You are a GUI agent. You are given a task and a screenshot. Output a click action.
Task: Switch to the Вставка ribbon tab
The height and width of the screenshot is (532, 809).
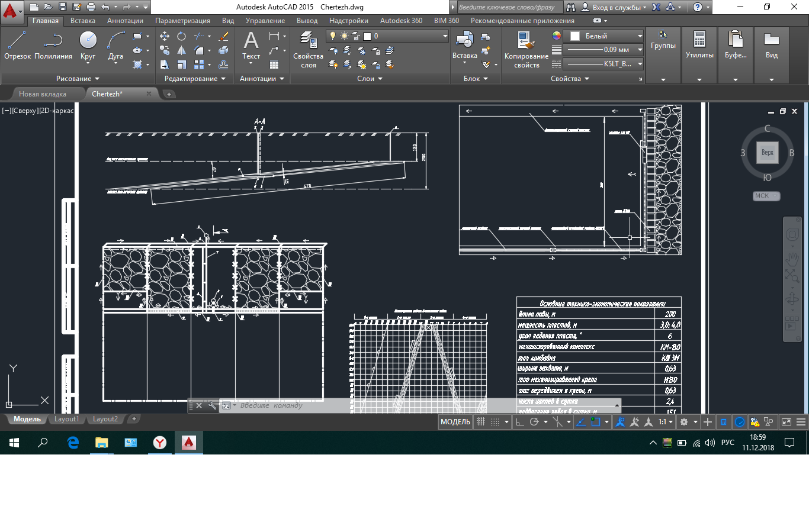pyautogui.click(x=83, y=21)
